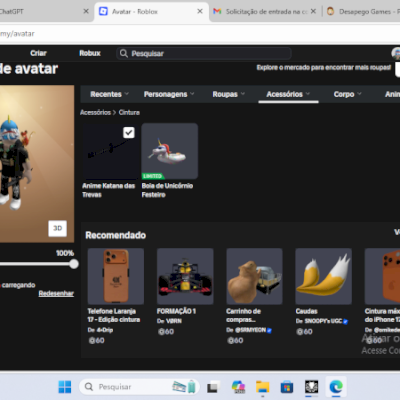
Task: Click the Telefone Laranja 17 item title
Action: tap(113, 315)
